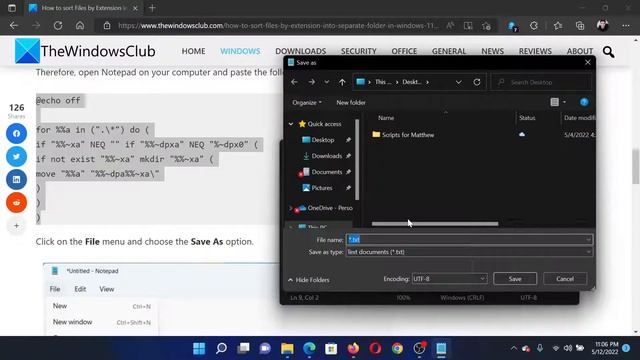Open File Explorer from taskbar
640x360 pixels.
point(287,348)
